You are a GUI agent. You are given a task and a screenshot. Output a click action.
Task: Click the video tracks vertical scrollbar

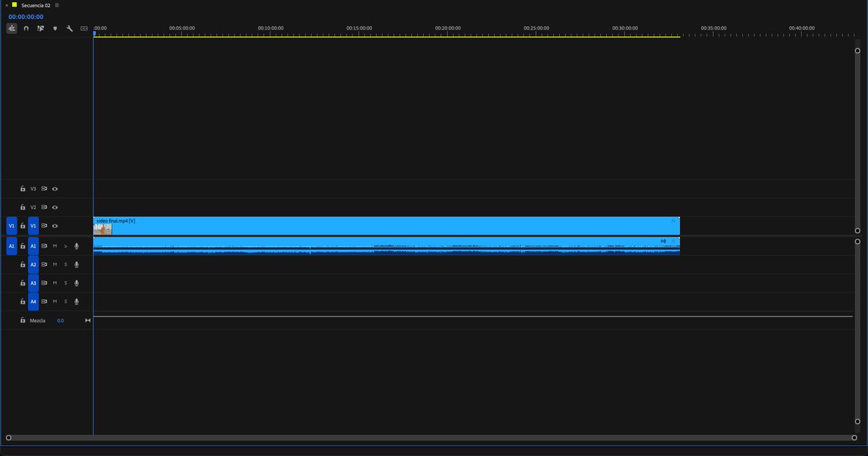[x=857, y=141]
